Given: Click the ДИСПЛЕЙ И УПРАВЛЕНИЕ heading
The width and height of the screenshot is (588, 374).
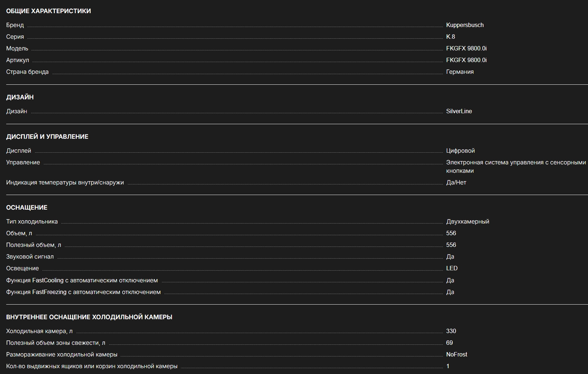Looking at the screenshot, I should (x=47, y=137).
